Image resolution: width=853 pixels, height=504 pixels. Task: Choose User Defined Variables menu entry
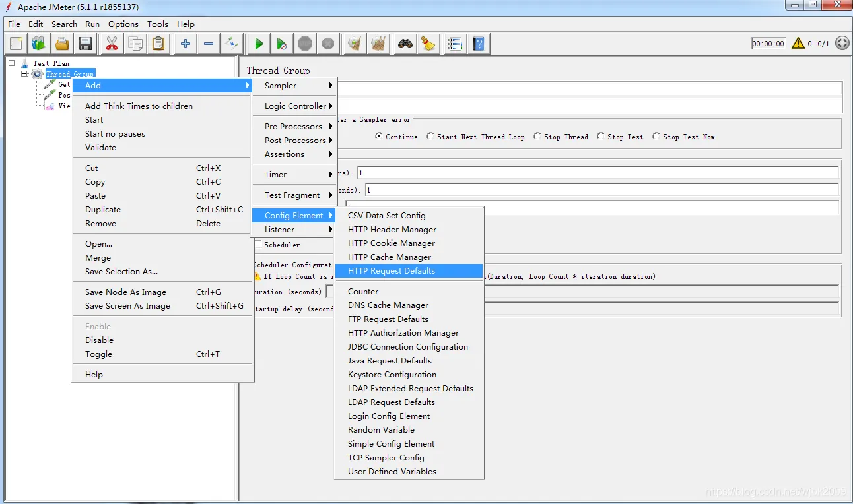(x=409, y=472)
